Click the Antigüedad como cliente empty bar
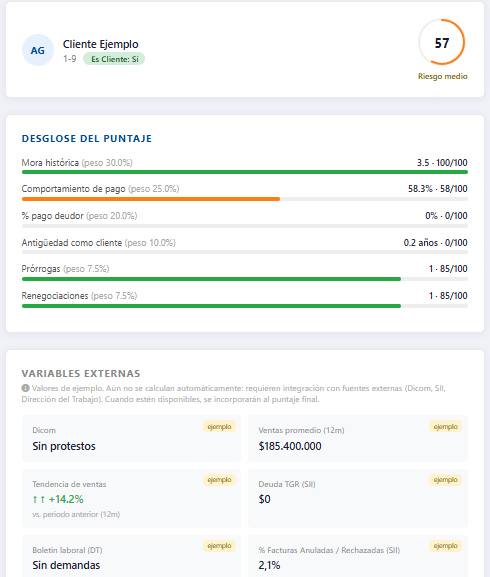The width and height of the screenshot is (490, 577). coord(245,252)
